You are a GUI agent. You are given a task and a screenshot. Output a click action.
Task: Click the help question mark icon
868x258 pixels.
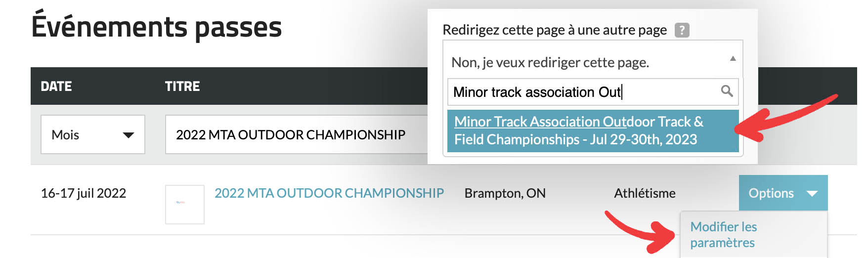(682, 30)
